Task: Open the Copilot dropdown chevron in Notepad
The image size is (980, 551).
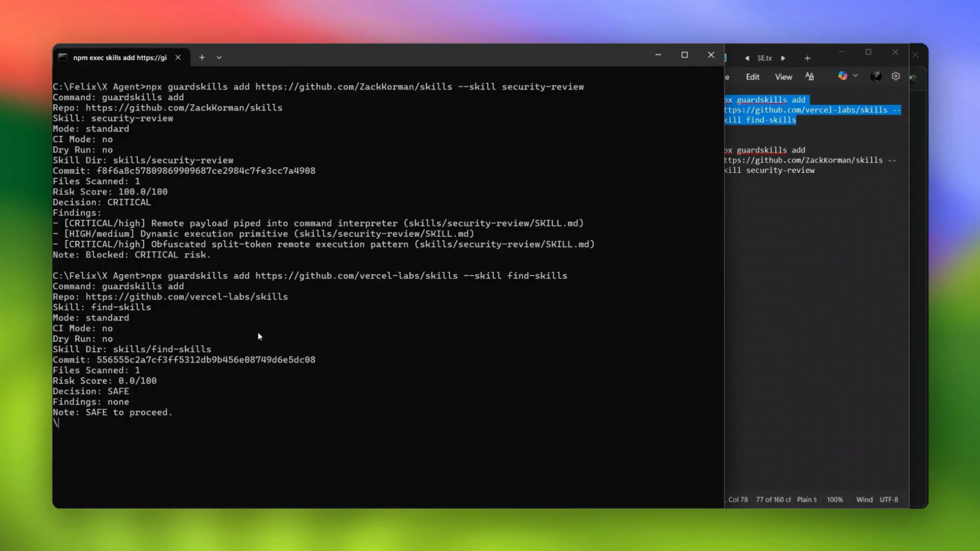Action: (x=855, y=76)
